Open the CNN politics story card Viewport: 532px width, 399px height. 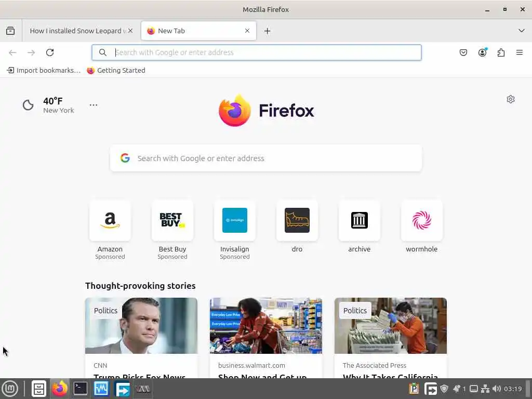(x=141, y=338)
